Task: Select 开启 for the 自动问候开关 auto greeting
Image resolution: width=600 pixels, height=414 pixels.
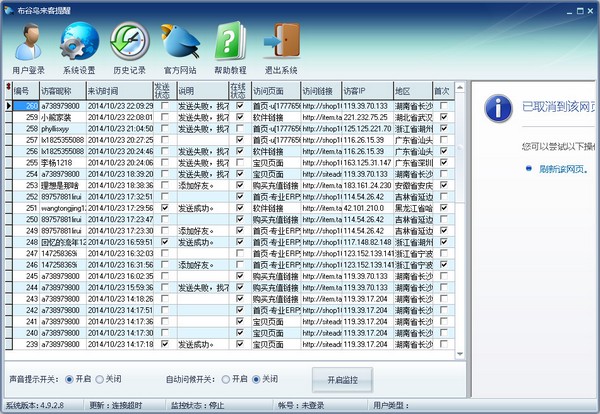Action: click(227, 380)
